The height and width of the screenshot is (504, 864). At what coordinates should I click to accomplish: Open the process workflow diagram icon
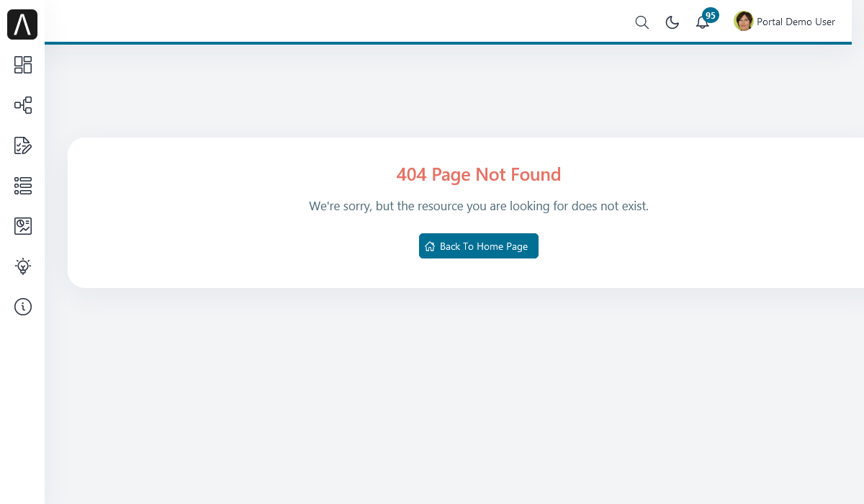(x=23, y=105)
